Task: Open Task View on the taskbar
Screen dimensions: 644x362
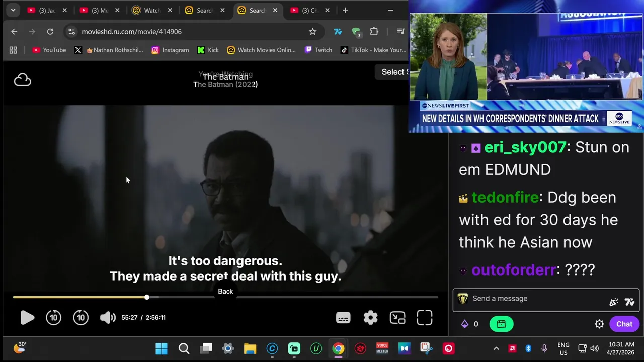Action: click(x=206, y=348)
